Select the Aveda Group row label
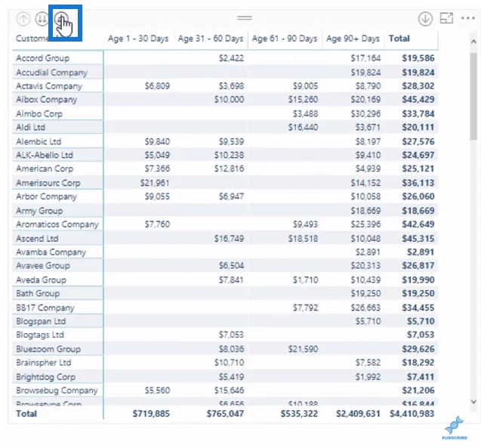 [x=41, y=280]
